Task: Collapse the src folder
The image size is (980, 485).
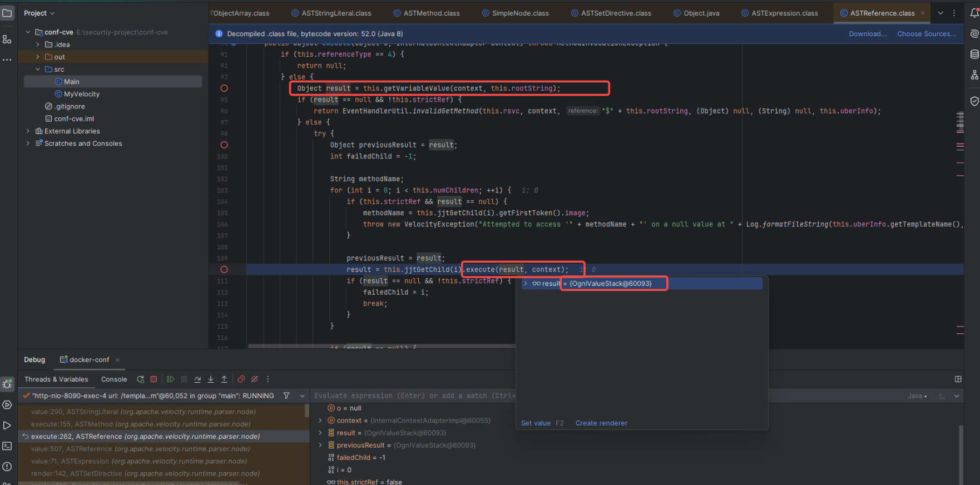Action: (x=38, y=70)
